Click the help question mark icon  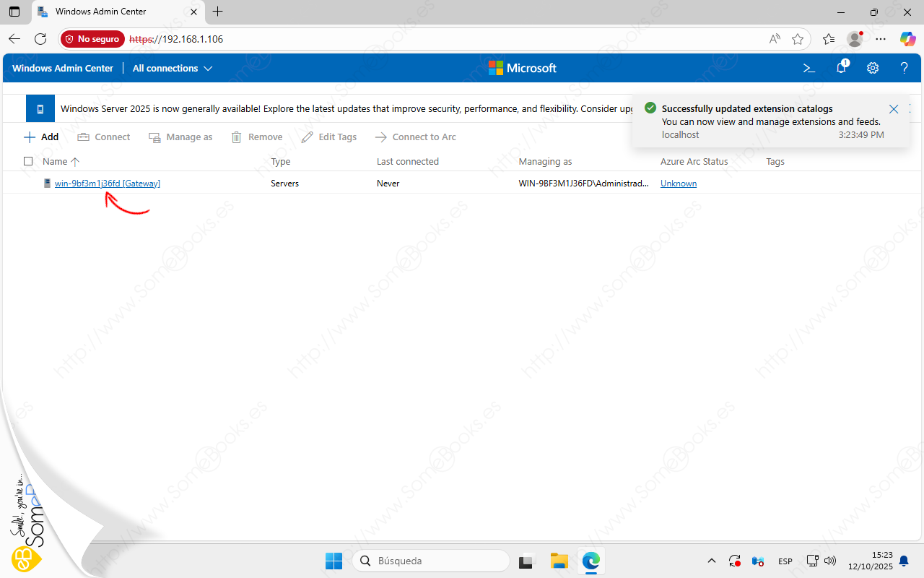(x=904, y=68)
